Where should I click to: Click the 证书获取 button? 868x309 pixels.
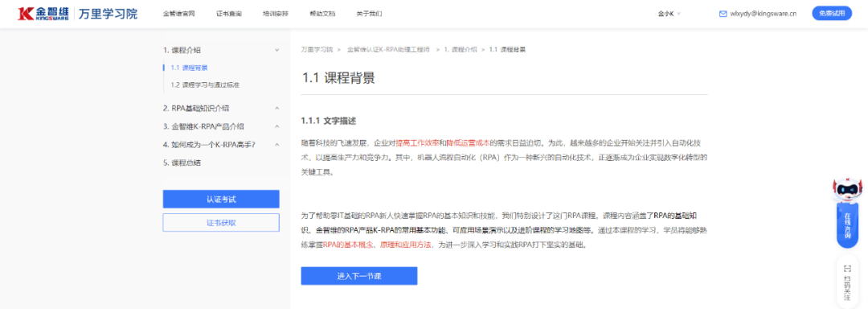click(x=221, y=223)
